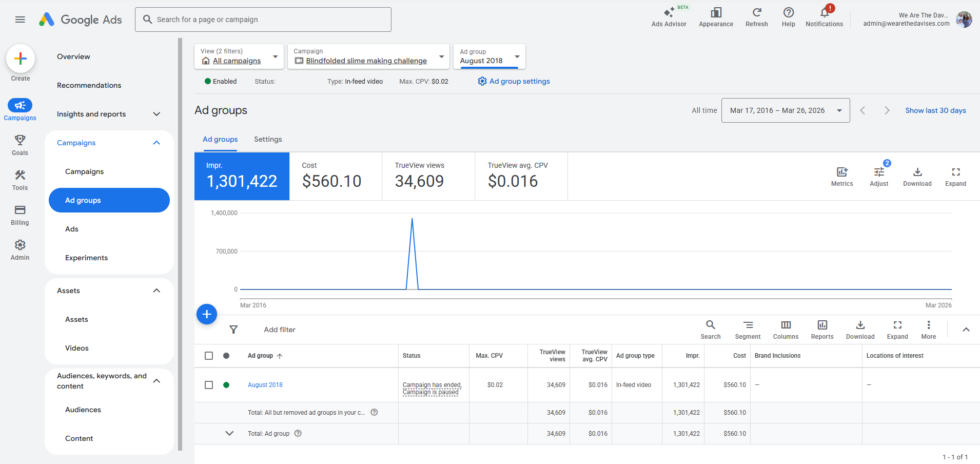The height and width of the screenshot is (464, 980).
Task: Open Videos under Assets
Action: 77,348
